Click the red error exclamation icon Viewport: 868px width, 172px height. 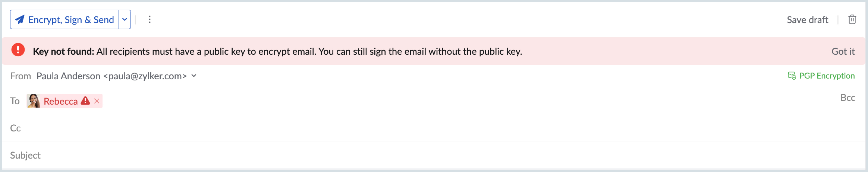18,50
